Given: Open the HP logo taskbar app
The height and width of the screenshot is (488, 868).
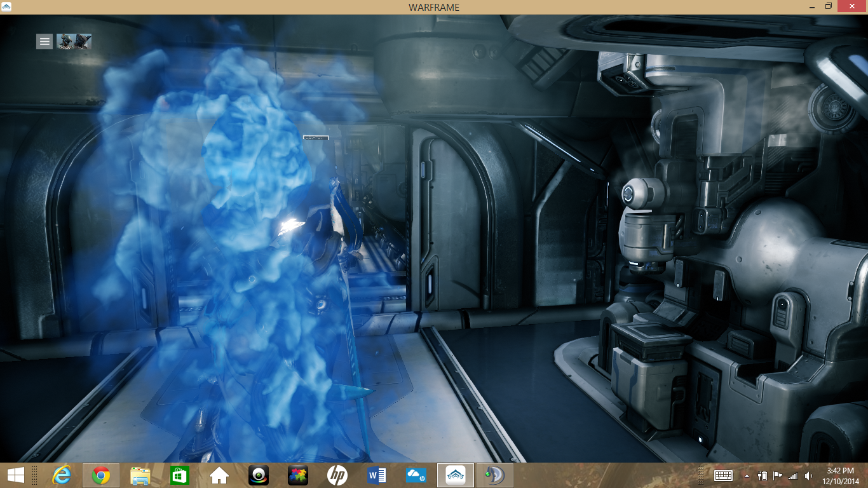Looking at the screenshot, I should [x=337, y=475].
